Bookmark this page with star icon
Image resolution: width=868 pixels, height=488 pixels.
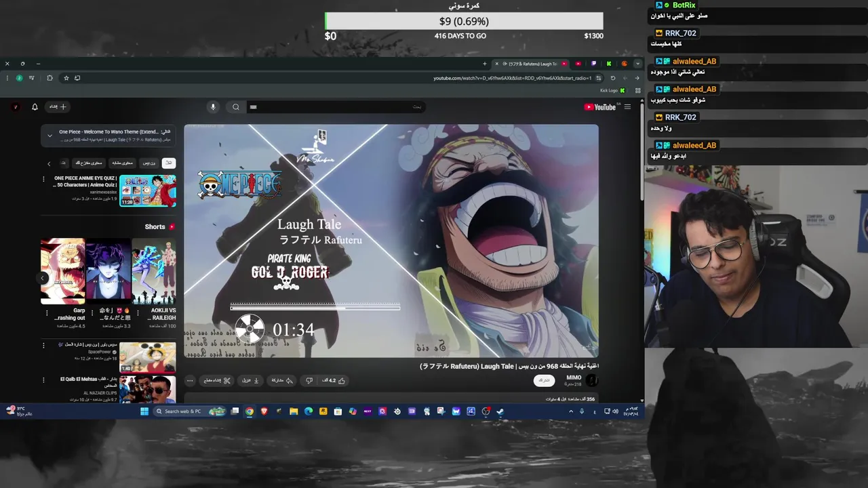66,78
